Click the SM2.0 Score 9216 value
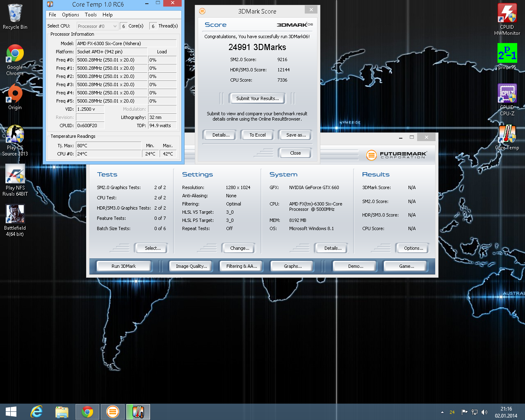 coord(282,59)
